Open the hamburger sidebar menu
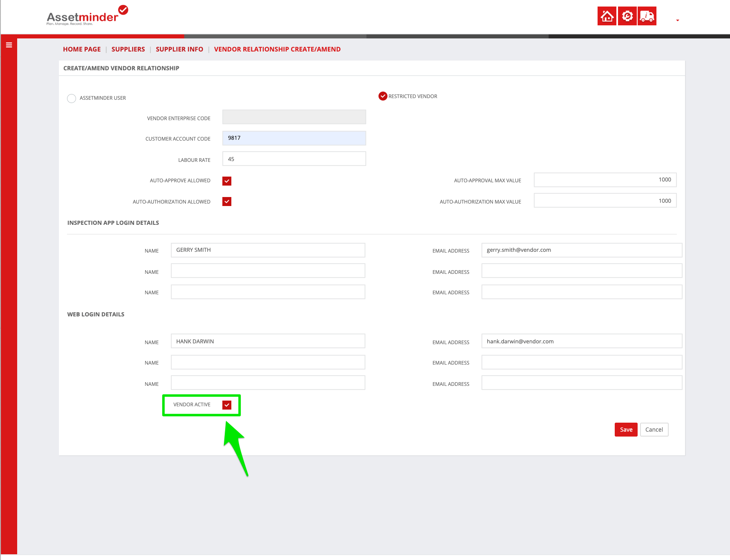The image size is (730, 560). 9,45
